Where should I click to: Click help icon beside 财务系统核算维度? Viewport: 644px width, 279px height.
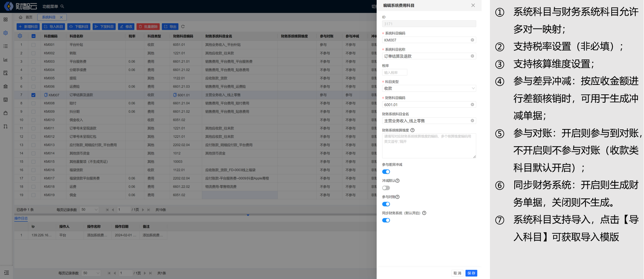pos(412,130)
